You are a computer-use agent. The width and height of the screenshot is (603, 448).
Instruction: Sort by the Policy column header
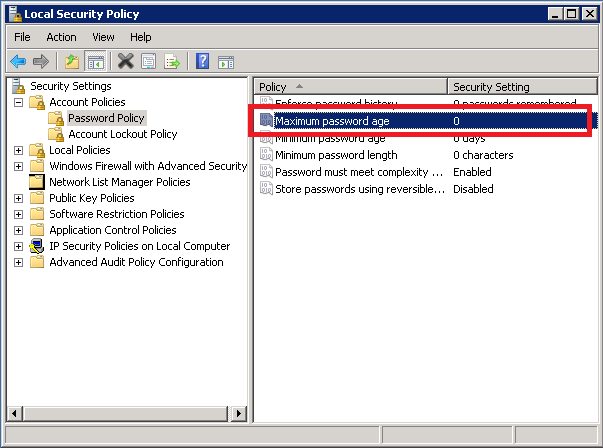point(350,87)
